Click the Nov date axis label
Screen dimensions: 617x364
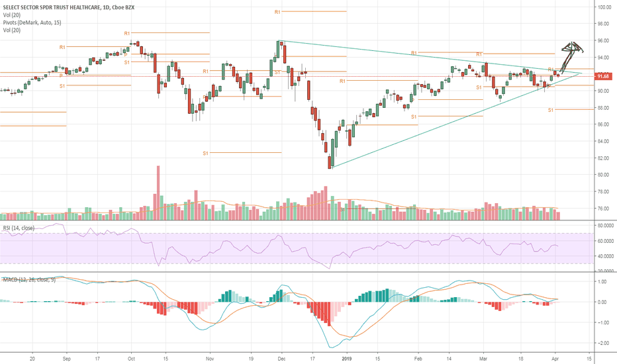click(x=210, y=359)
